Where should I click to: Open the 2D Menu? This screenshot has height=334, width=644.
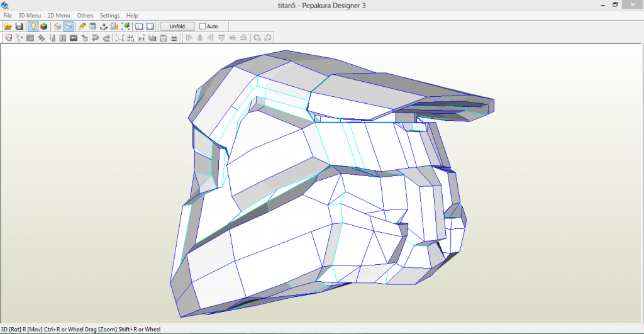[58, 15]
